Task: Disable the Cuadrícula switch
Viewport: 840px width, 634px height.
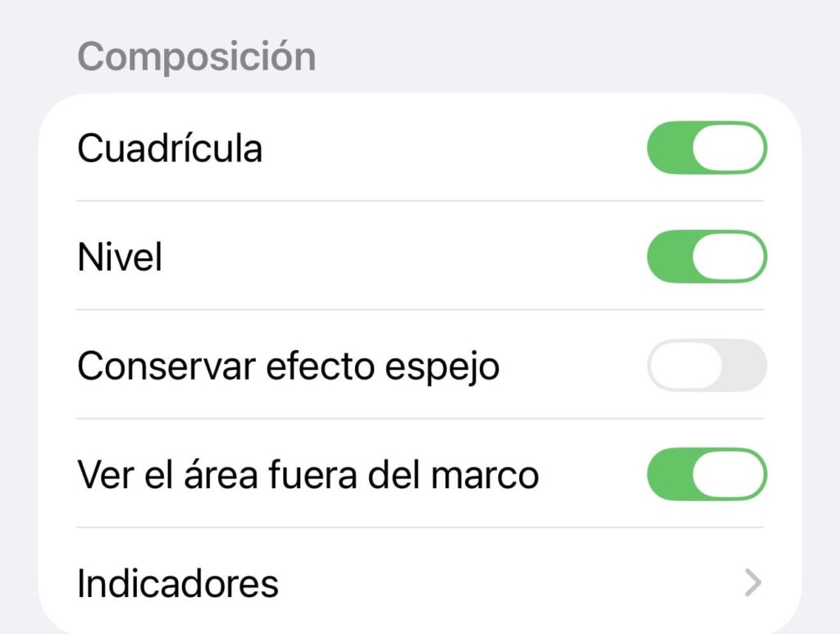Action: coord(707,148)
